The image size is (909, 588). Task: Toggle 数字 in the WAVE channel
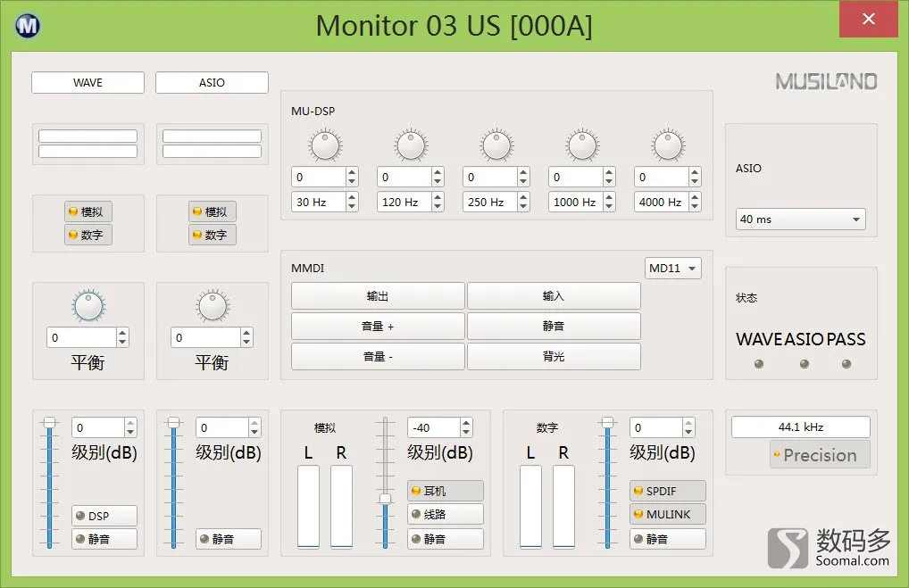coord(88,235)
